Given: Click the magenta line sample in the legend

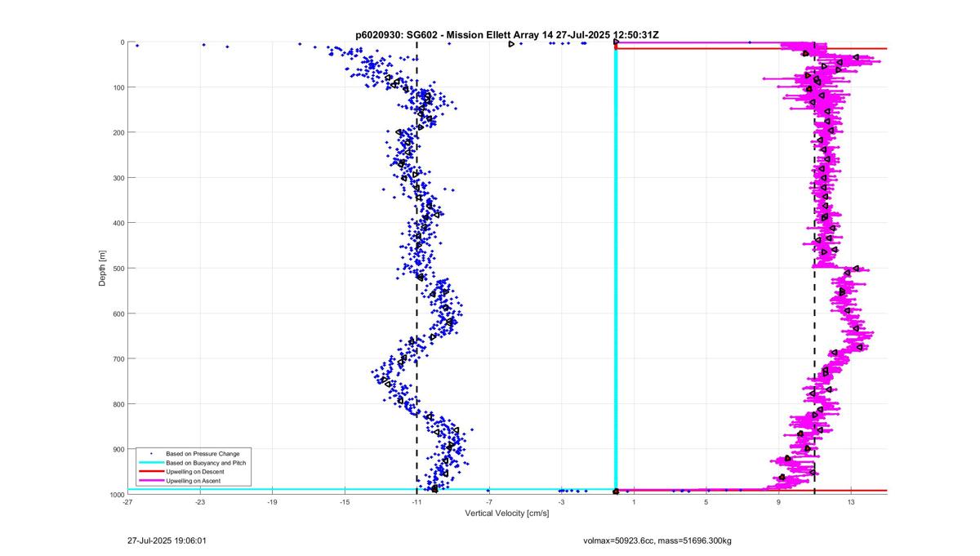Looking at the screenshot, I should click(x=150, y=481).
